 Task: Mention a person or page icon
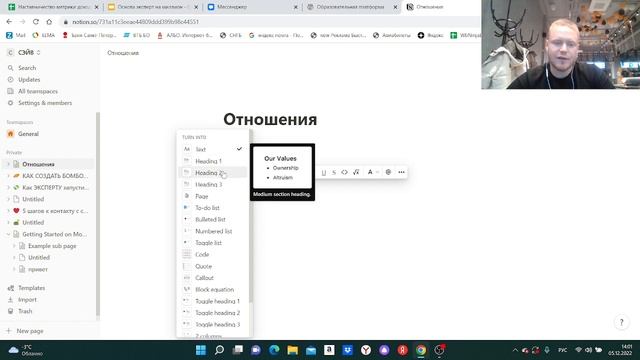388,172
